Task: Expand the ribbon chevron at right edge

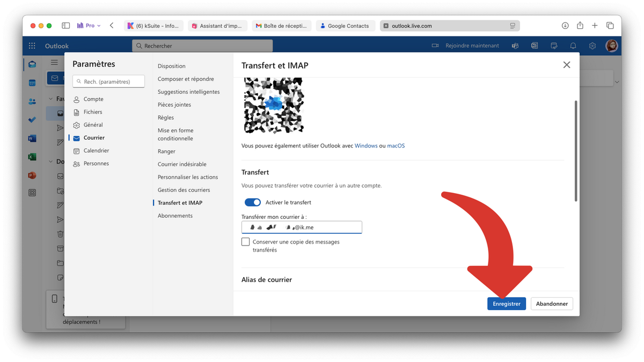Action: pos(617,82)
